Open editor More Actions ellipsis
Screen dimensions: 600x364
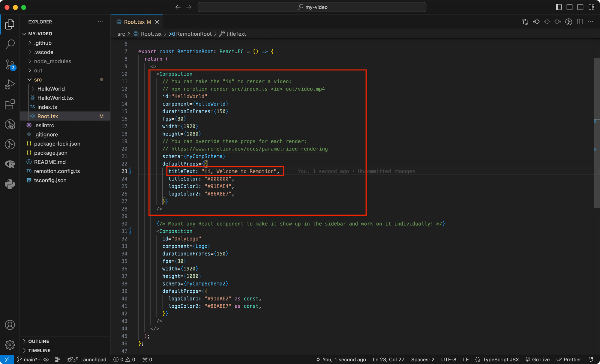coord(590,22)
